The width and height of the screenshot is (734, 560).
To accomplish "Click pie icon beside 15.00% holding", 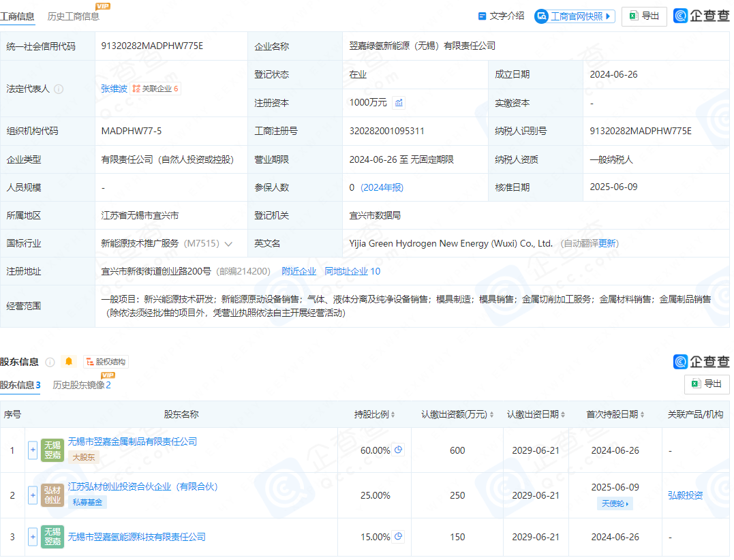I will (x=399, y=537).
